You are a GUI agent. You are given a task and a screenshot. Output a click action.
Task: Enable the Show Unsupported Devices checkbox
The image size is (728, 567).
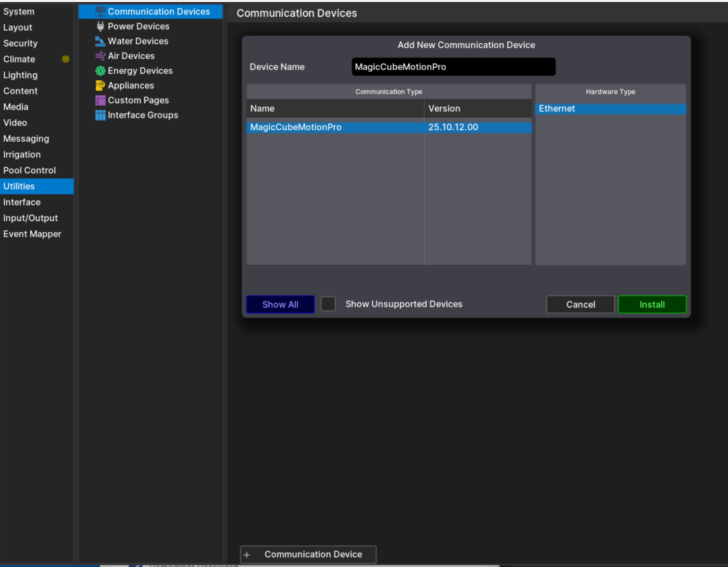328,304
